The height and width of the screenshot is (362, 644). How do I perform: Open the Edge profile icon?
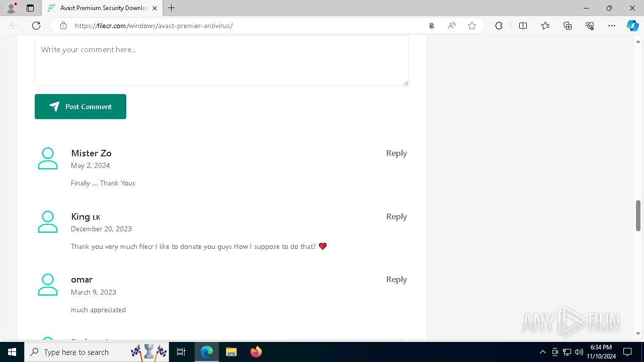(x=11, y=8)
